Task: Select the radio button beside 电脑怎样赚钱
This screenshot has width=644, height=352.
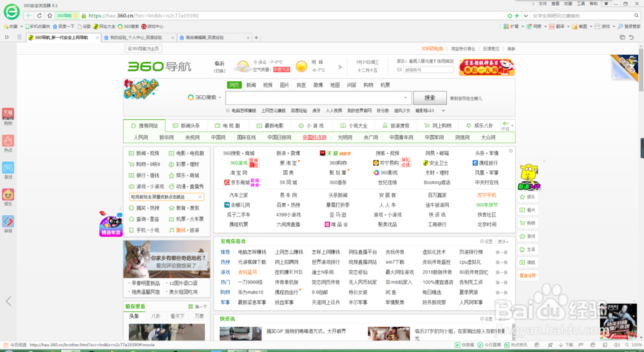Action: (x=227, y=111)
